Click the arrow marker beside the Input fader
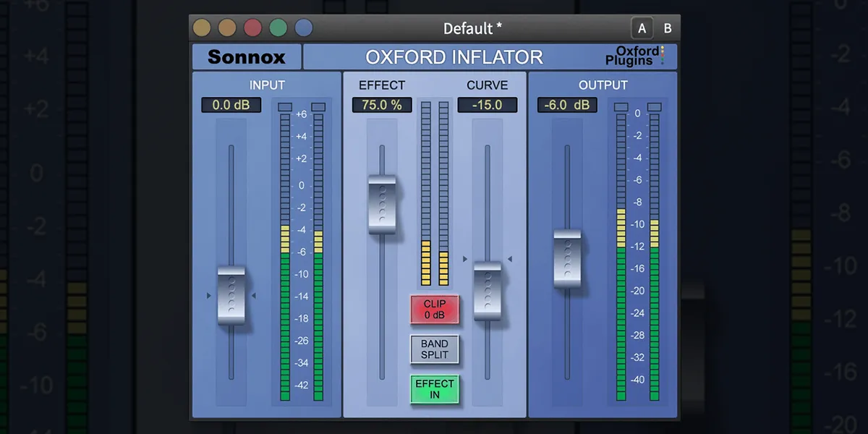Image resolution: width=868 pixels, height=434 pixels. pos(209,296)
